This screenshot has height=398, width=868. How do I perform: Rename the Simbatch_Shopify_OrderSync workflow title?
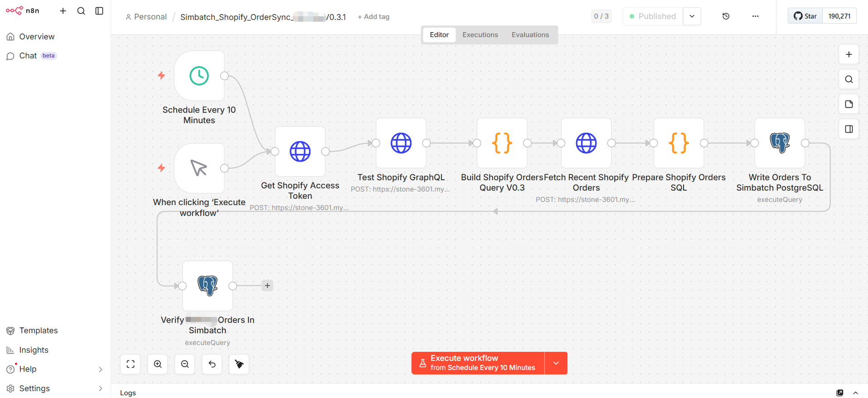[263, 17]
